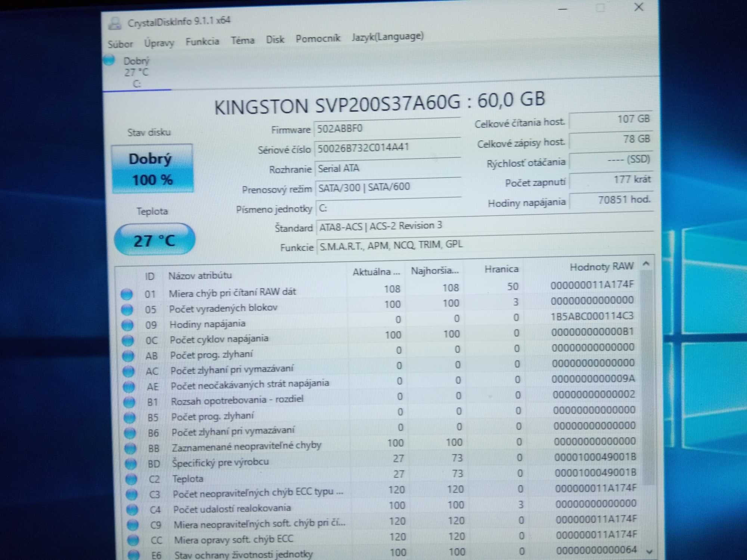This screenshot has height=560, width=747.
Task: Select the C: drive tab showing Dobrý 27 °C
Action: (x=137, y=72)
